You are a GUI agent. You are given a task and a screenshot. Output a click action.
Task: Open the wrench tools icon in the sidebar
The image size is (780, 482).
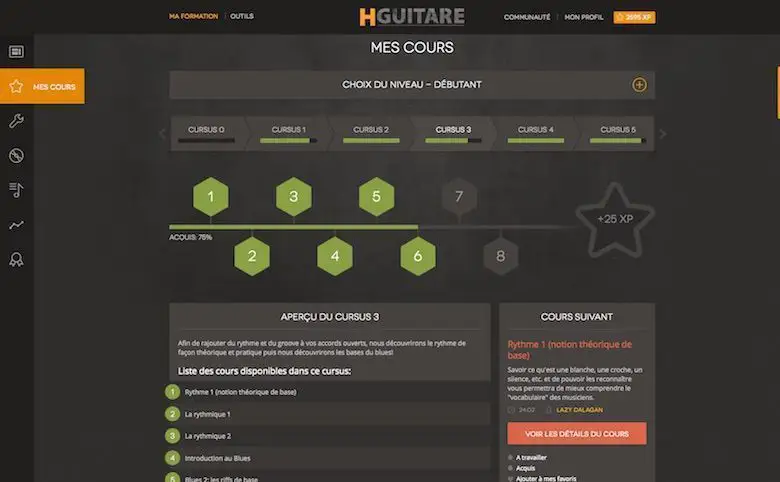[x=16, y=121]
